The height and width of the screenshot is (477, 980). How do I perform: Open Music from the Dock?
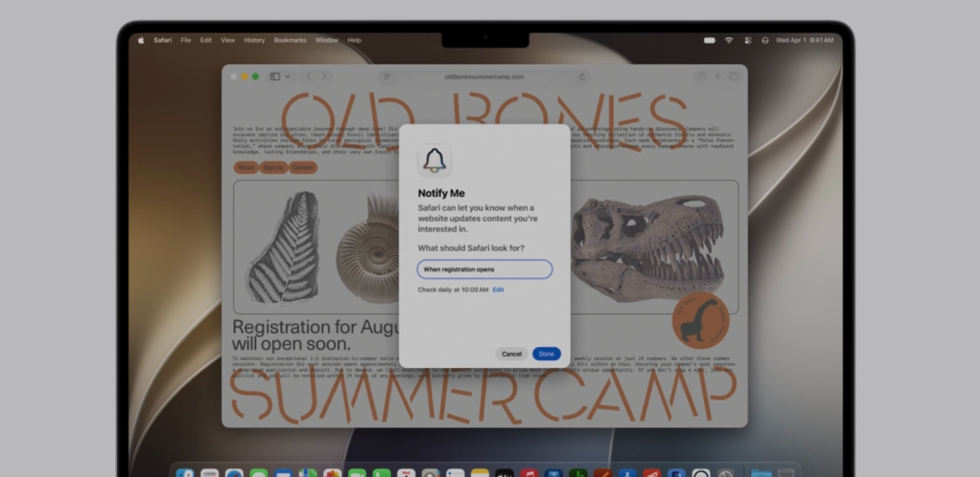(x=529, y=472)
